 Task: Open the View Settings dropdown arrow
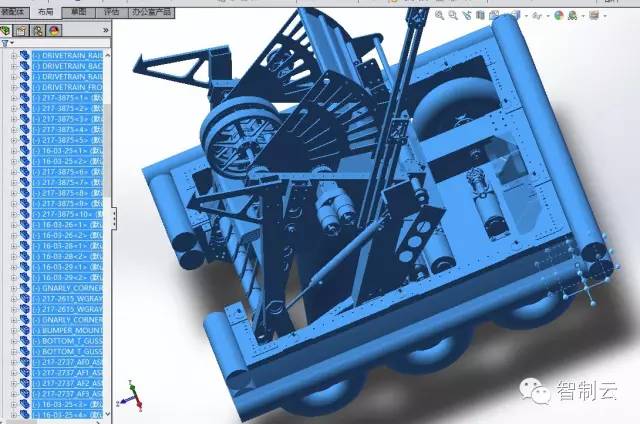pos(604,16)
